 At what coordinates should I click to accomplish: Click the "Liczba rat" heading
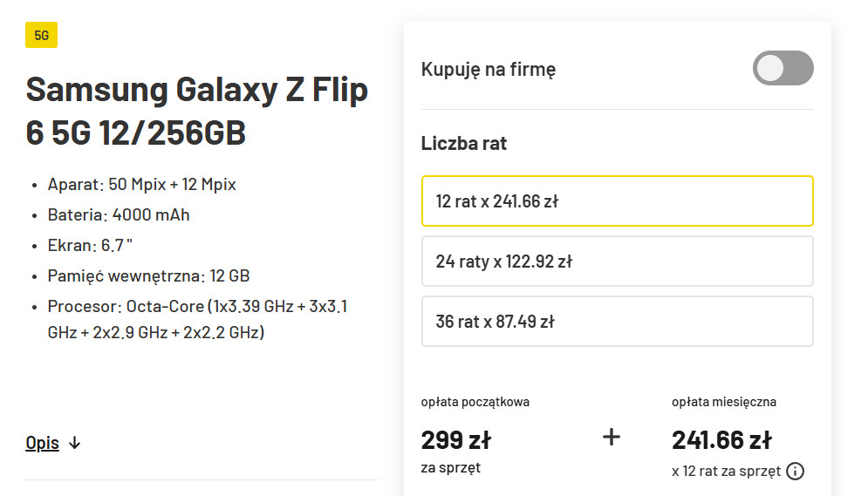click(x=464, y=143)
